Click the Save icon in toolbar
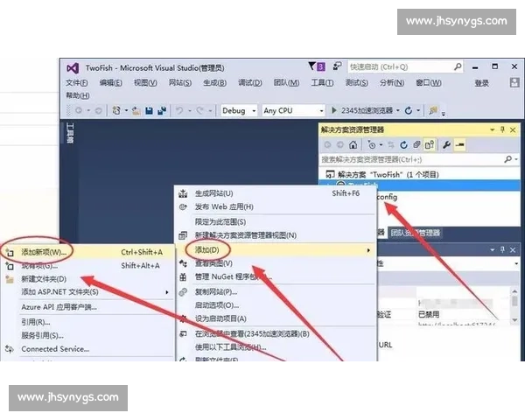The width and height of the screenshot is (525, 420). click(150, 110)
